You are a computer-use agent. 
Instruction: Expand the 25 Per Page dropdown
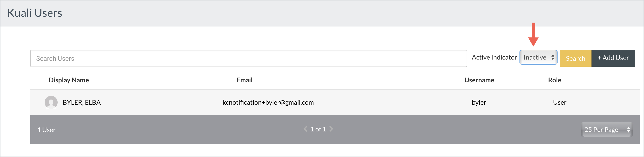point(606,130)
